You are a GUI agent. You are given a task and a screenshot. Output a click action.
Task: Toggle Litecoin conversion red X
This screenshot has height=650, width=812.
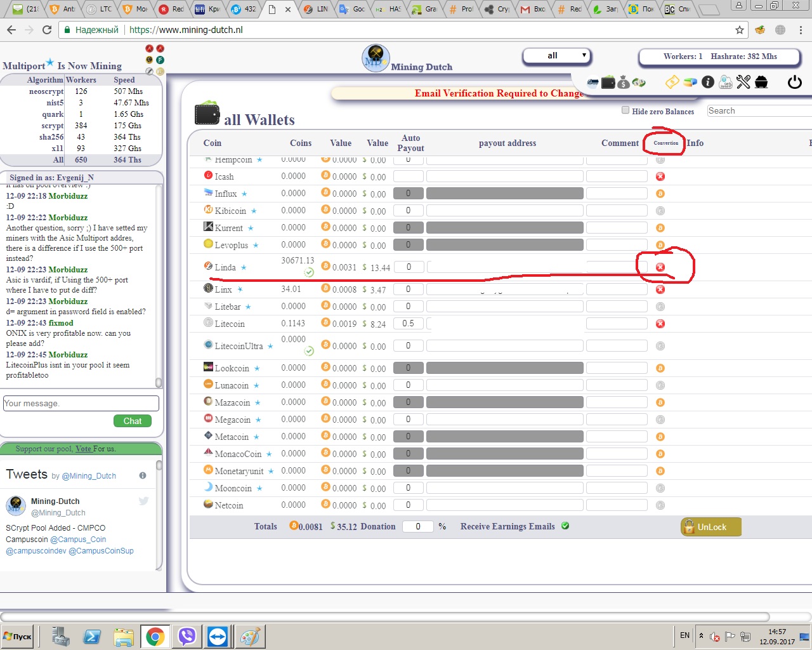(x=660, y=324)
